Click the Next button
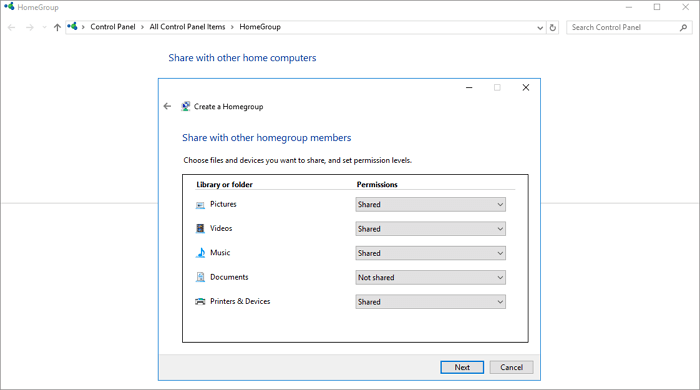Screen dimensions: 700x390 point(462,367)
